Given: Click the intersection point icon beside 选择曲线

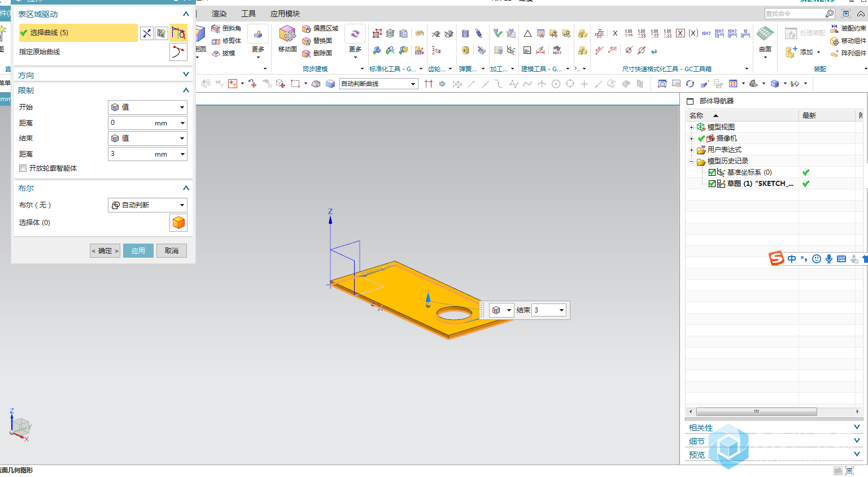Looking at the screenshot, I should tap(146, 33).
